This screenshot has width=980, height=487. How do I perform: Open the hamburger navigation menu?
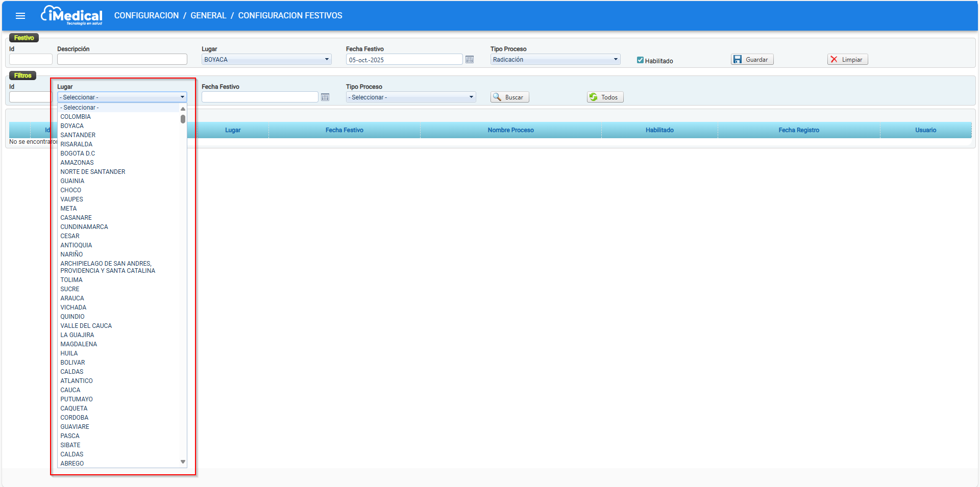(20, 16)
